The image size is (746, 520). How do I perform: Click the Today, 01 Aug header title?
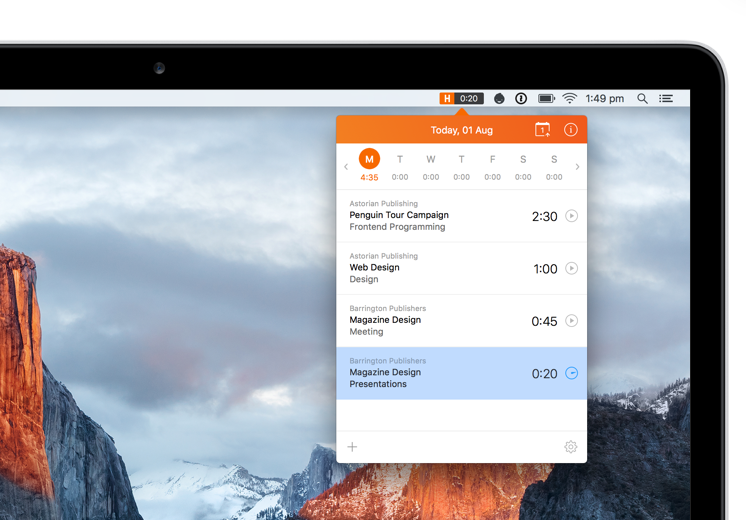461,130
